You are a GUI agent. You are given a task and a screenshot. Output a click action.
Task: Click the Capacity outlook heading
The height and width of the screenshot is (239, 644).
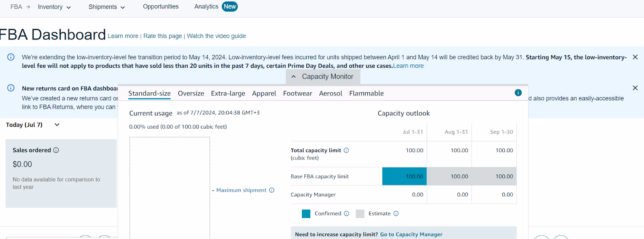tap(404, 113)
